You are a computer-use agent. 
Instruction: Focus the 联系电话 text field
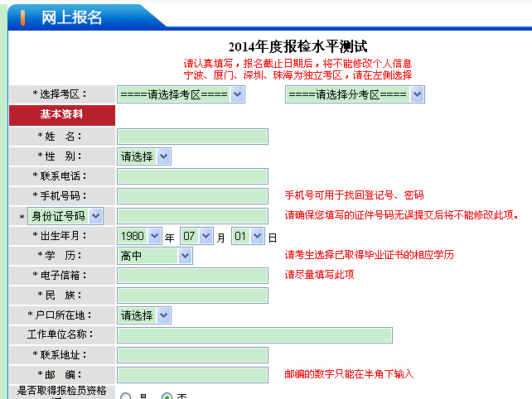[x=192, y=176]
